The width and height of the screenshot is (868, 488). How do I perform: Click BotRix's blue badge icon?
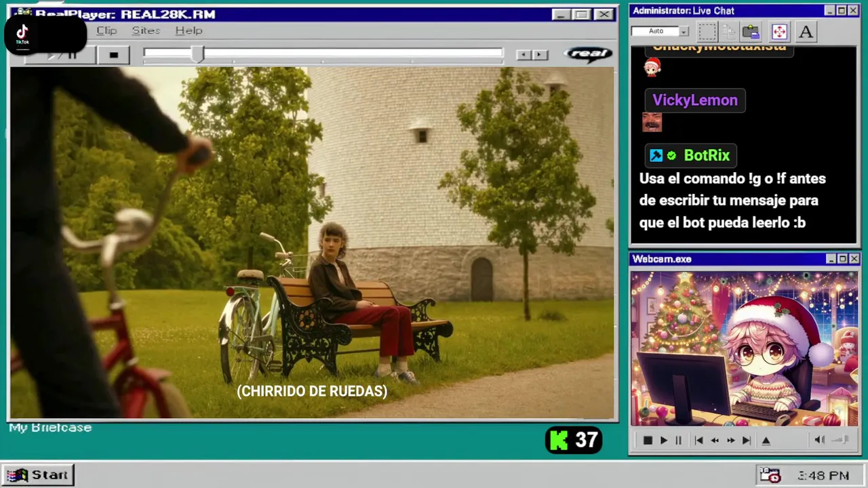click(656, 156)
